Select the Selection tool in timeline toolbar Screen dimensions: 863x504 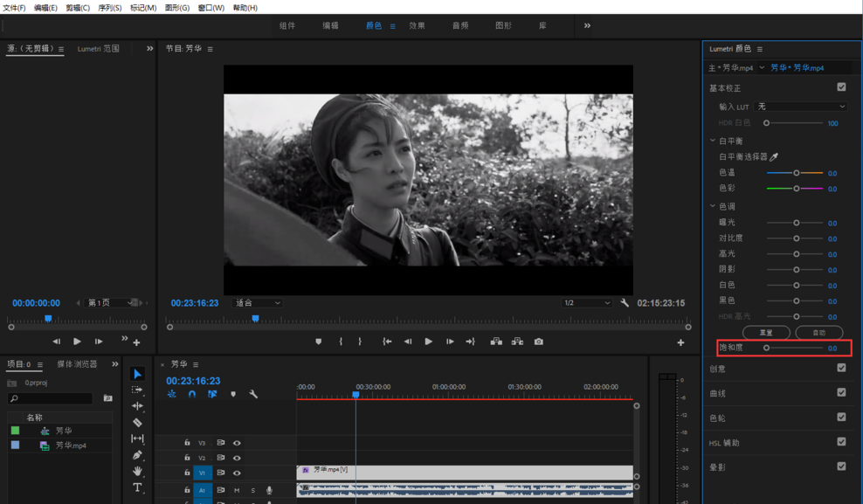click(137, 373)
